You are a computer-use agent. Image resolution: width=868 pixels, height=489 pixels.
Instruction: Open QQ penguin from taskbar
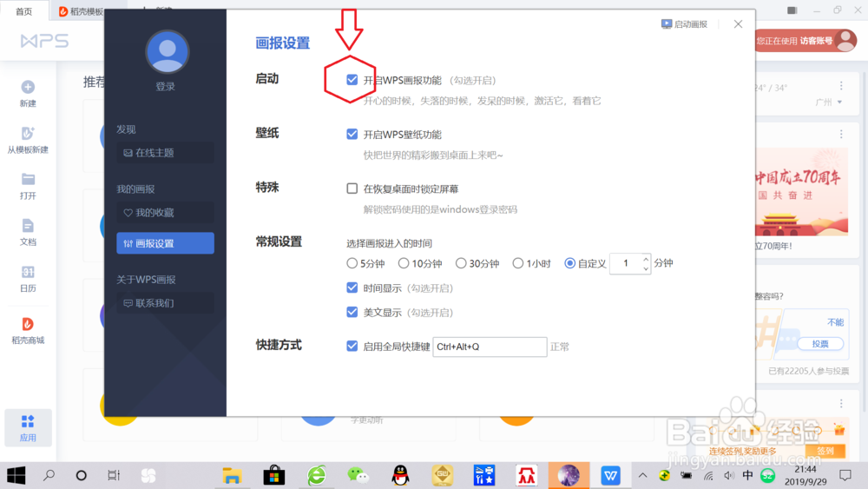tap(400, 475)
